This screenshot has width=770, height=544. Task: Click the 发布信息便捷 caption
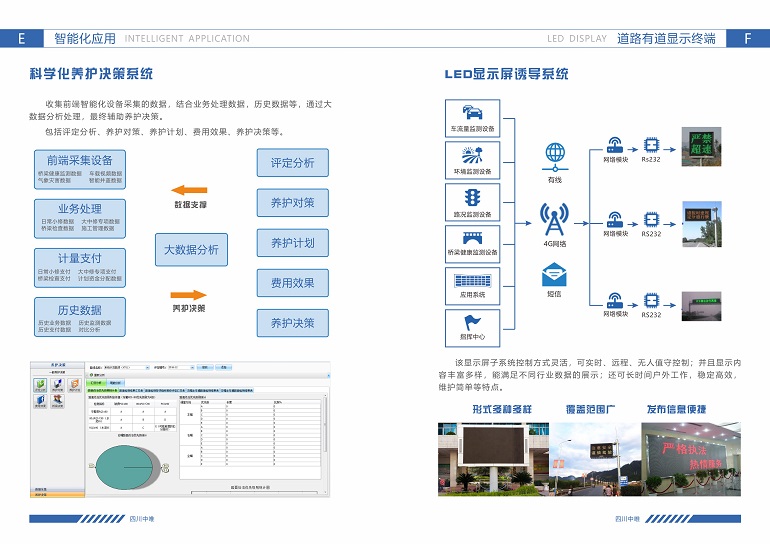pos(676,409)
